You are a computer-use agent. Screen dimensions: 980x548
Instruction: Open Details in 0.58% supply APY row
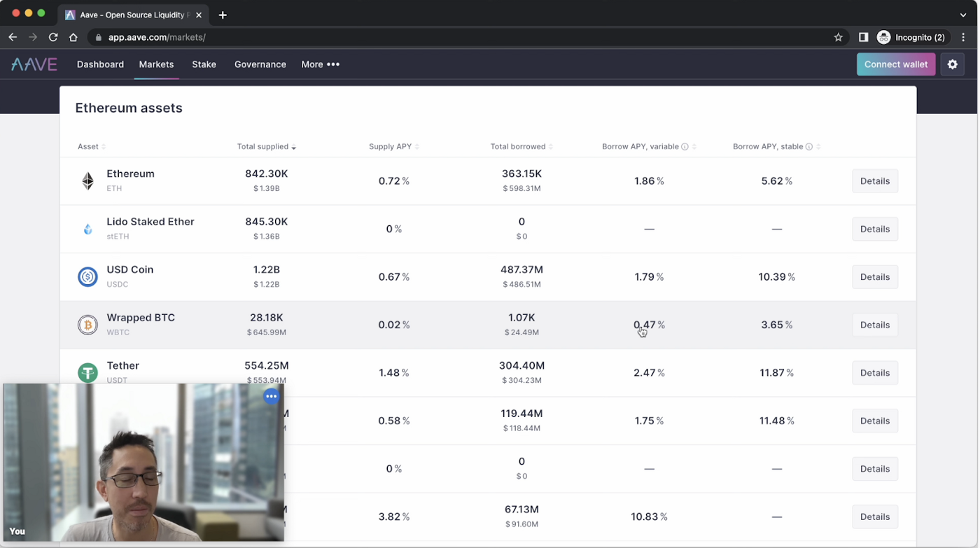tap(875, 421)
